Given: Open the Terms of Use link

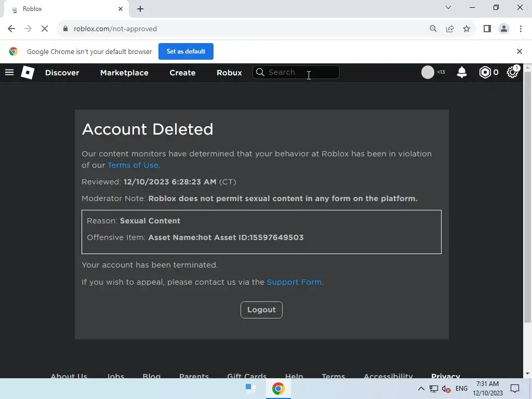Looking at the screenshot, I should (132, 165).
